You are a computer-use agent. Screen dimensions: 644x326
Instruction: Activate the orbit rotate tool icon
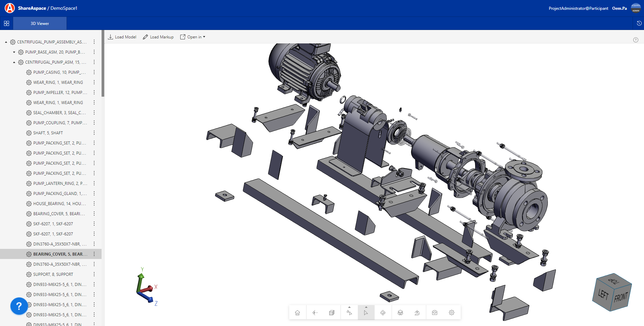click(x=383, y=313)
